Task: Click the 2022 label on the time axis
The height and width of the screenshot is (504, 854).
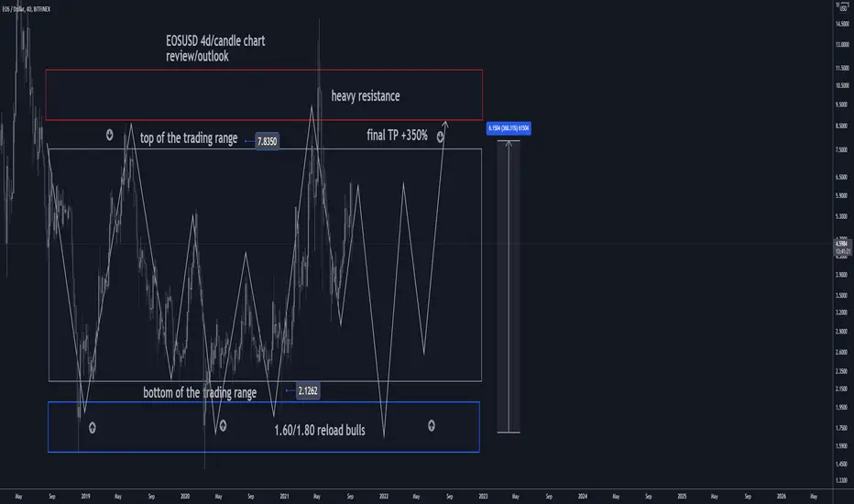Action: click(384, 497)
